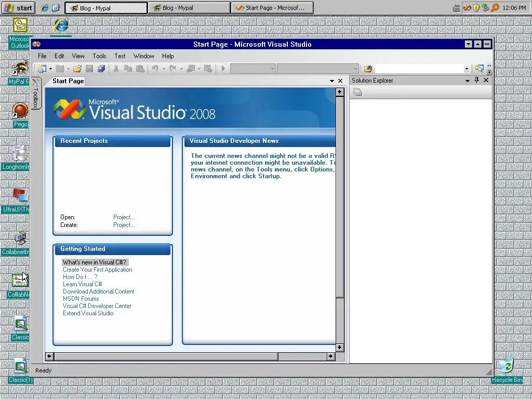Click the Undo arrow icon
Viewport: 532px width, 399px height.
[155, 69]
